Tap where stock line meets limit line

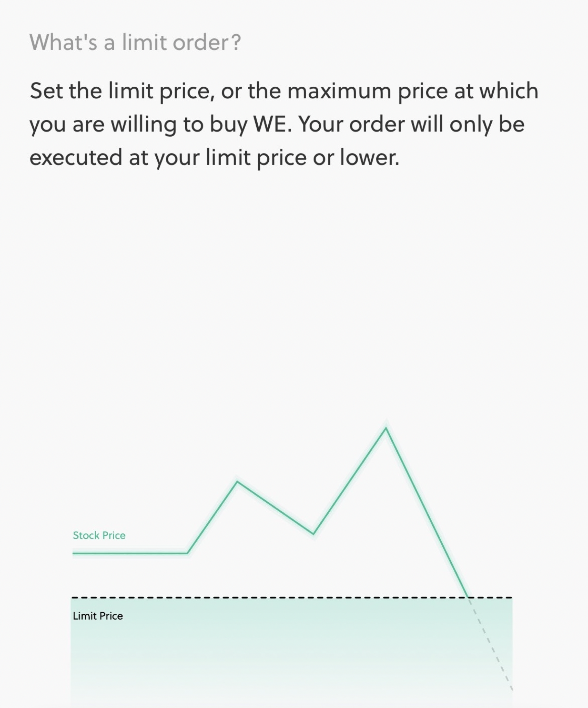click(x=468, y=598)
